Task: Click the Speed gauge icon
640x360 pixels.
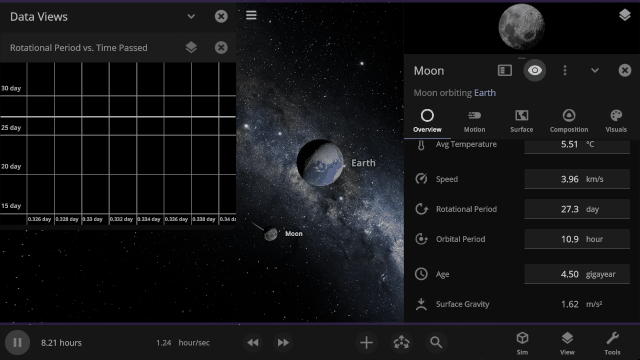Action: (x=421, y=179)
